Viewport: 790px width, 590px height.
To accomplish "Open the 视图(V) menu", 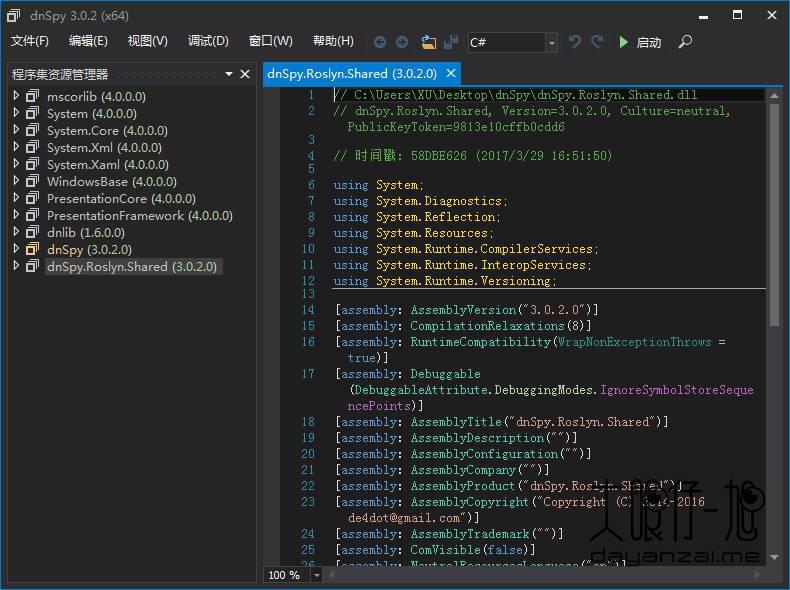I will 148,41.
